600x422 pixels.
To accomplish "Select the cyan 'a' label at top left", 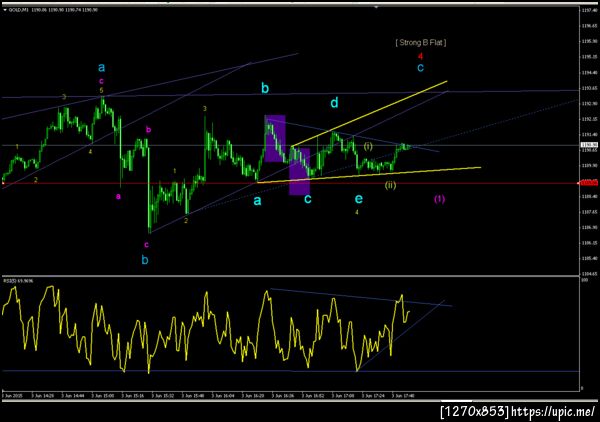I will pyautogui.click(x=101, y=68).
